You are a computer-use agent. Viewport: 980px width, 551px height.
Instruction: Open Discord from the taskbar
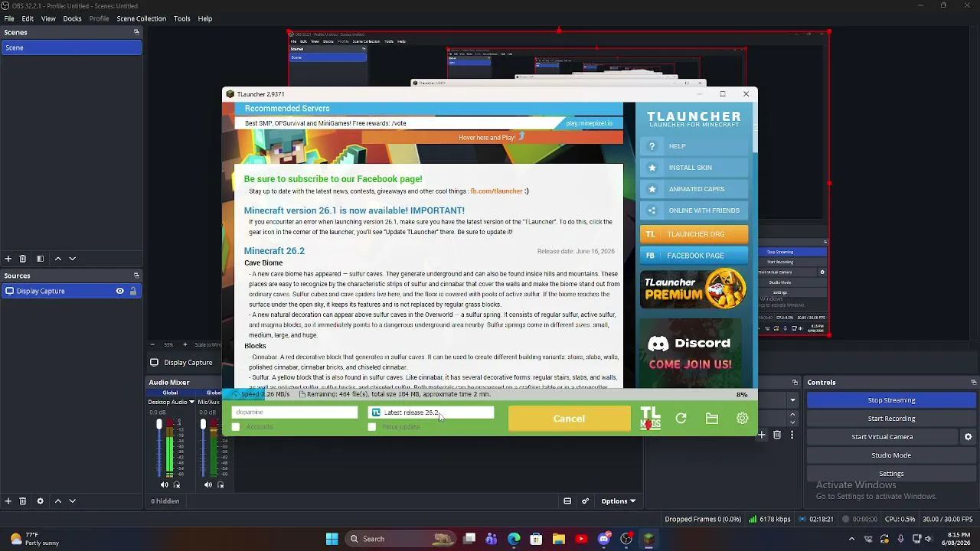click(604, 539)
